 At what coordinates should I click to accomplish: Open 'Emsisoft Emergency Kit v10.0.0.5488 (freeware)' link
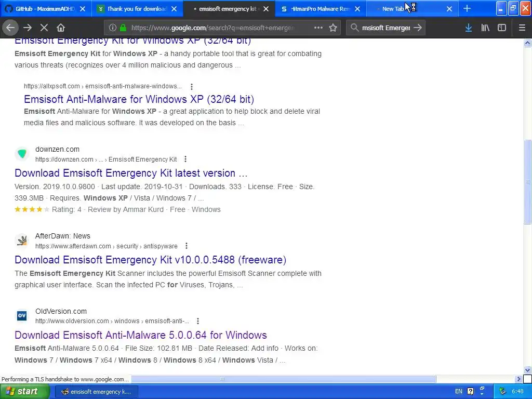(150, 260)
